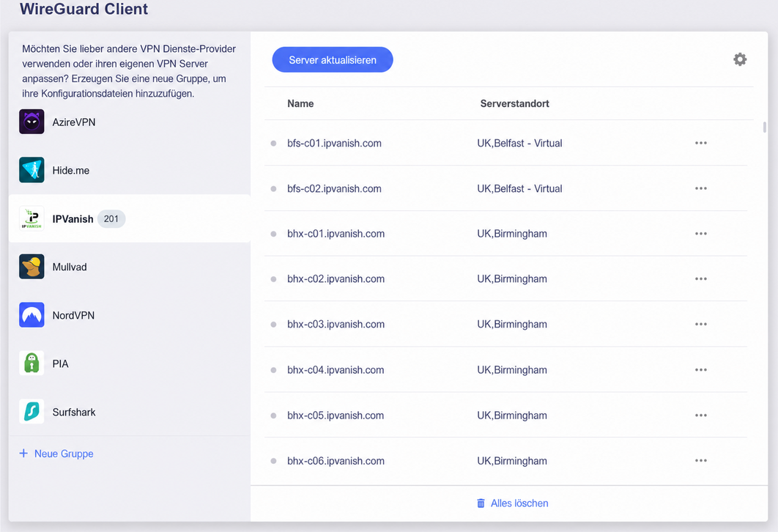
Task: Select the IPVanish provider group label
Action: pyautogui.click(x=73, y=219)
